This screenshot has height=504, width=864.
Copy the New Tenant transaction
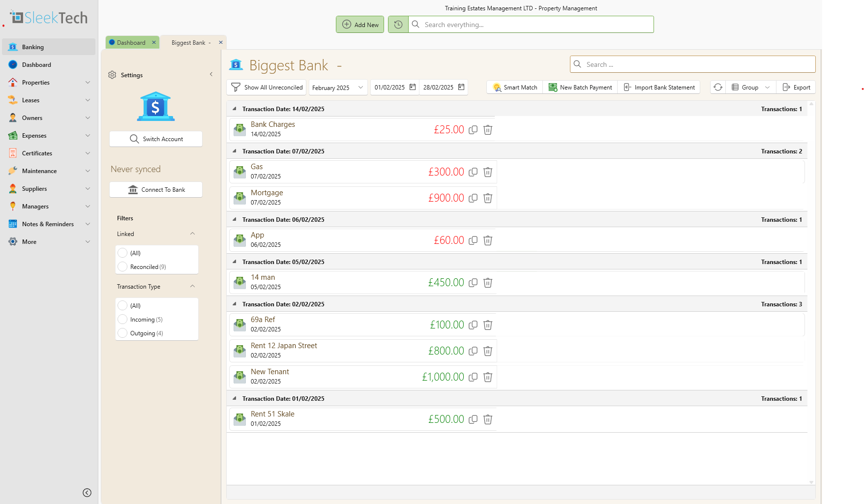(x=473, y=377)
